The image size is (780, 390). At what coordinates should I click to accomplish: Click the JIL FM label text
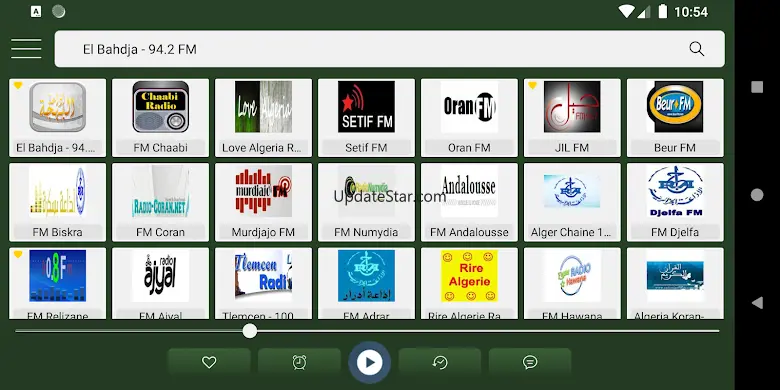tap(572, 148)
